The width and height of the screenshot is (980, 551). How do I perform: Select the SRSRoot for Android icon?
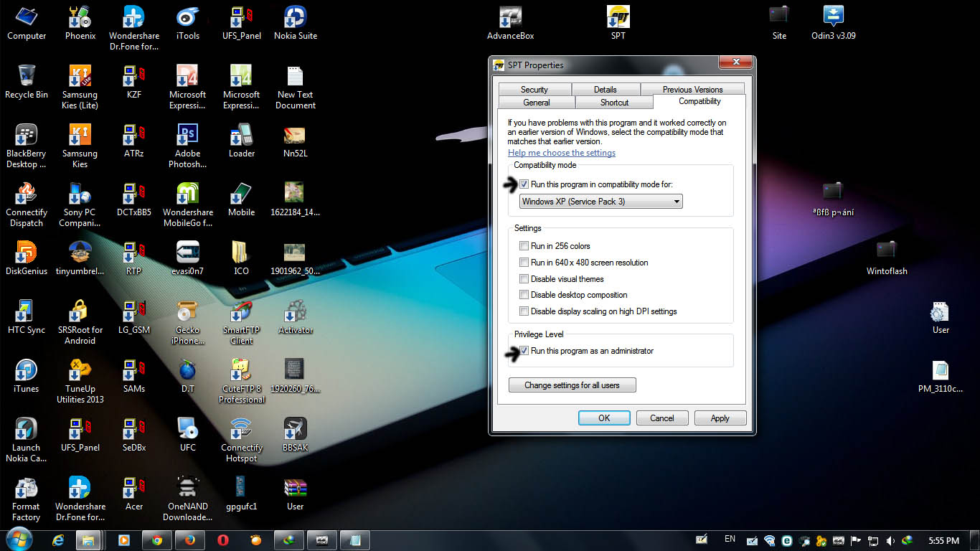(80, 322)
